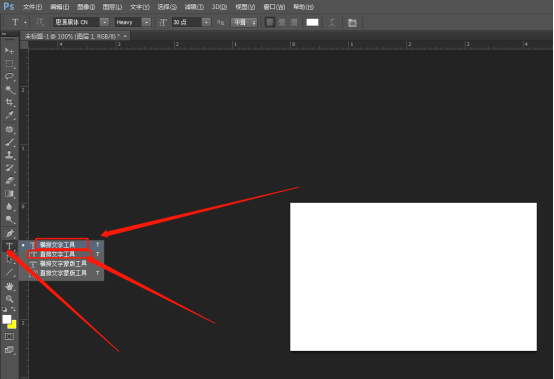Open the 文件 (File) menu
Screen dimensions: 554x379
[x=32, y=7]
